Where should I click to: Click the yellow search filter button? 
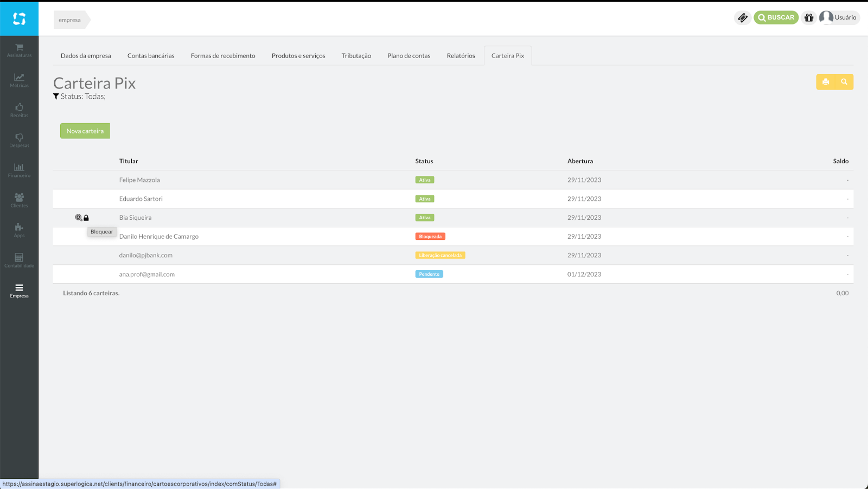(x=844, y=82)
